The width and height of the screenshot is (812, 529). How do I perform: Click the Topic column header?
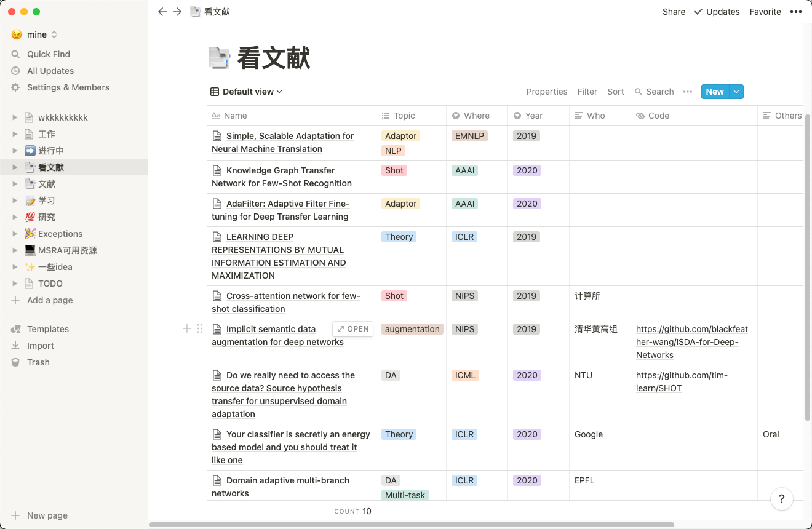click(x=412, y=116)
